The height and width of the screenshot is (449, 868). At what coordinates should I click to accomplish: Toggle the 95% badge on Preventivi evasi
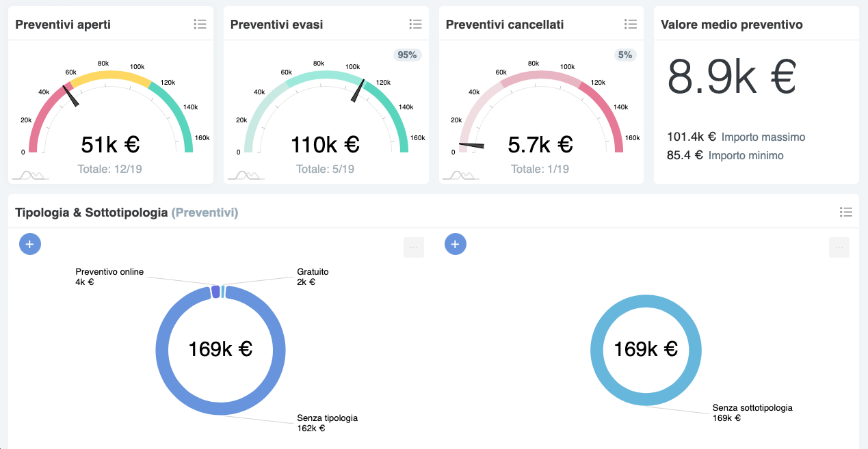pos(408,55)
